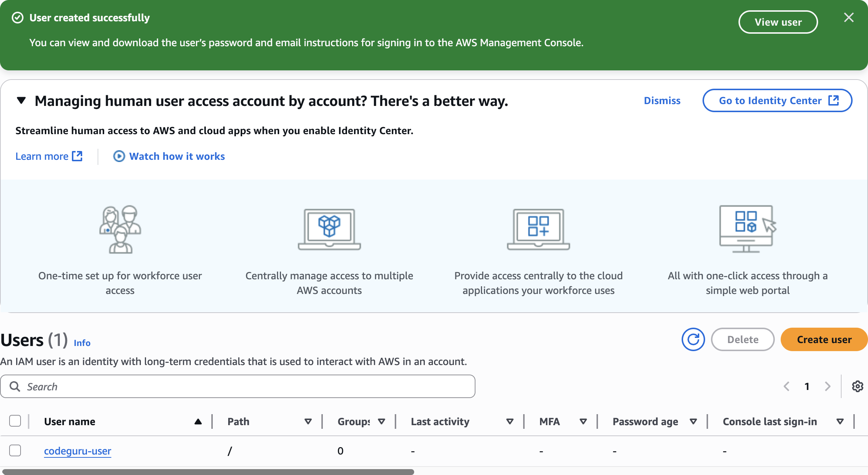
Task: Sort by User name column header
Action: pos(70,421)
